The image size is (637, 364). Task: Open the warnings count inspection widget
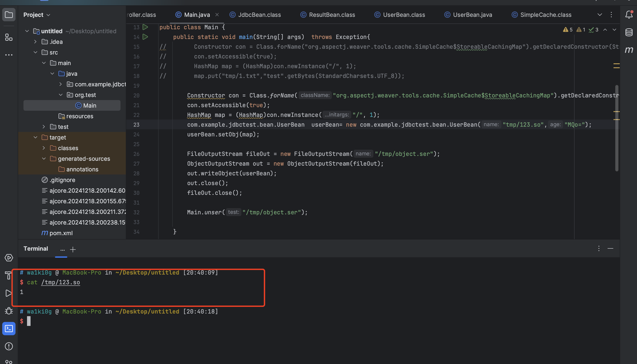pos(568,30)
